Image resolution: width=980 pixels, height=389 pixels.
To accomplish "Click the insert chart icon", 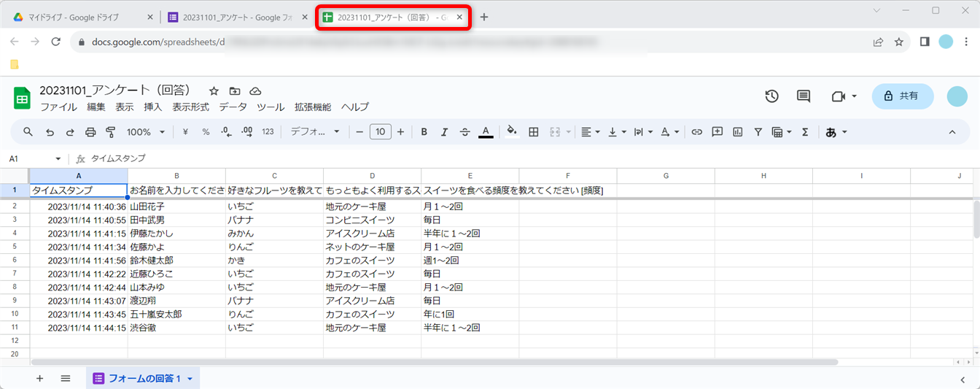I will (x=737, y=132).
